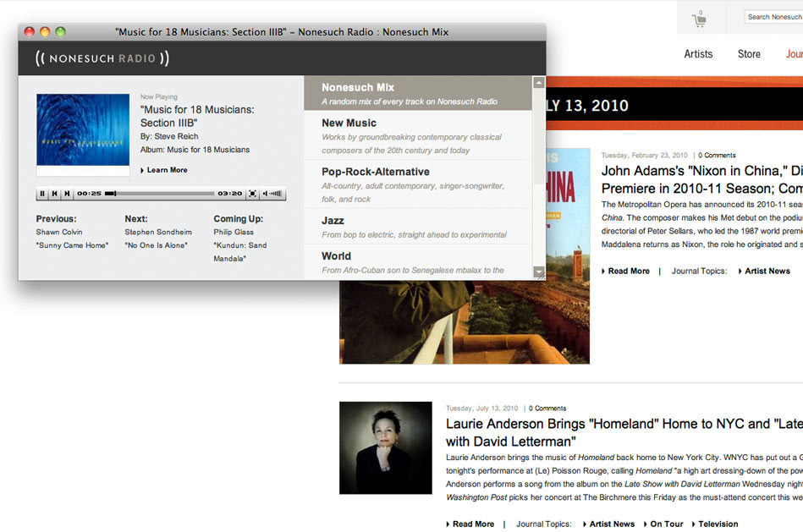Skip back to the previous track

54,194
